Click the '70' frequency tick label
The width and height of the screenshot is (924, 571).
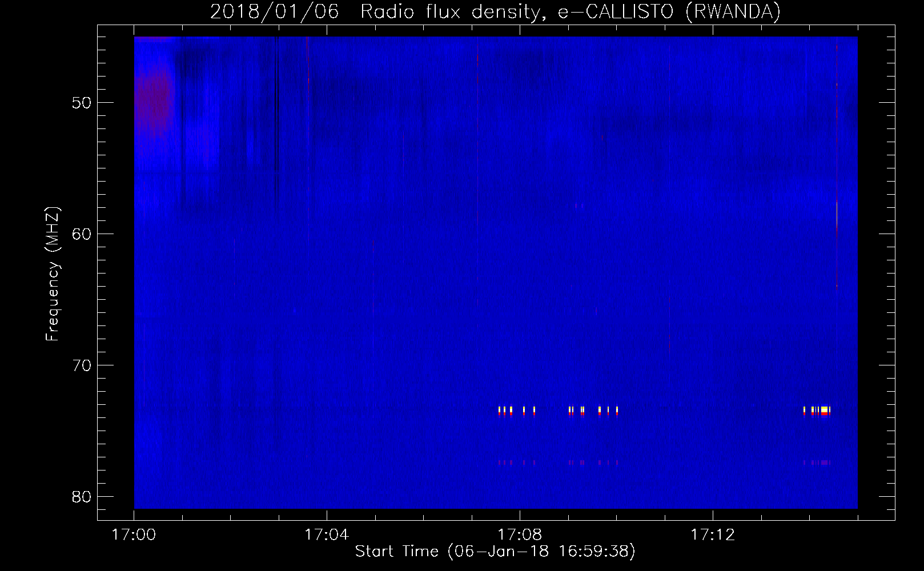[82, 365]
